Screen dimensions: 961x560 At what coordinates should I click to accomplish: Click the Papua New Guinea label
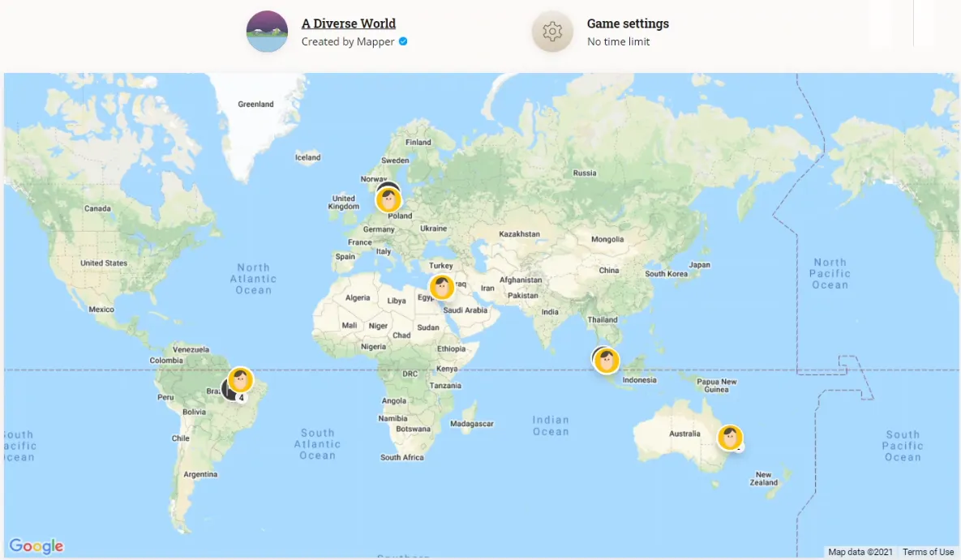716,386
